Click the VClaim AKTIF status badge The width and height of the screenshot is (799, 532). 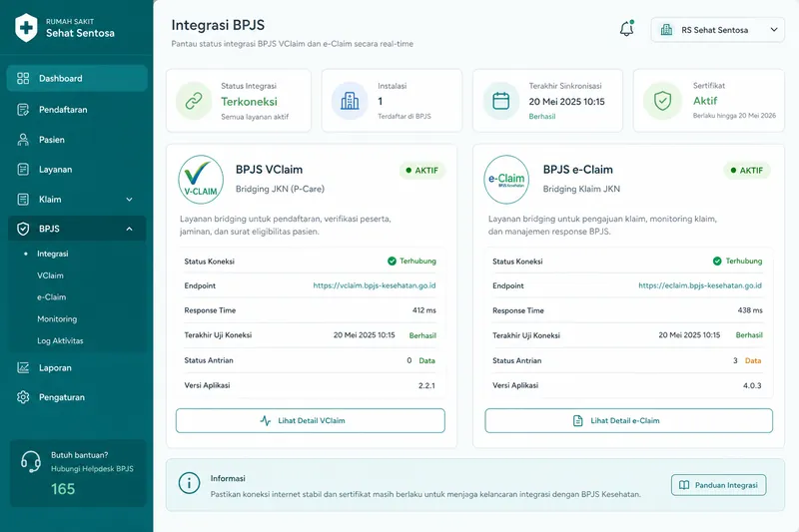click(421, 170)
